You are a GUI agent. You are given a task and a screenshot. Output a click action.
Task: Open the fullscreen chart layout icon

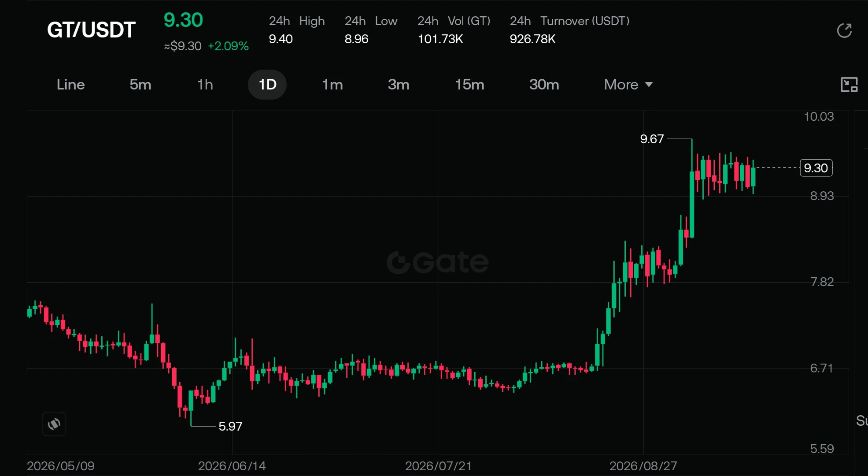[x=849, y=84]
